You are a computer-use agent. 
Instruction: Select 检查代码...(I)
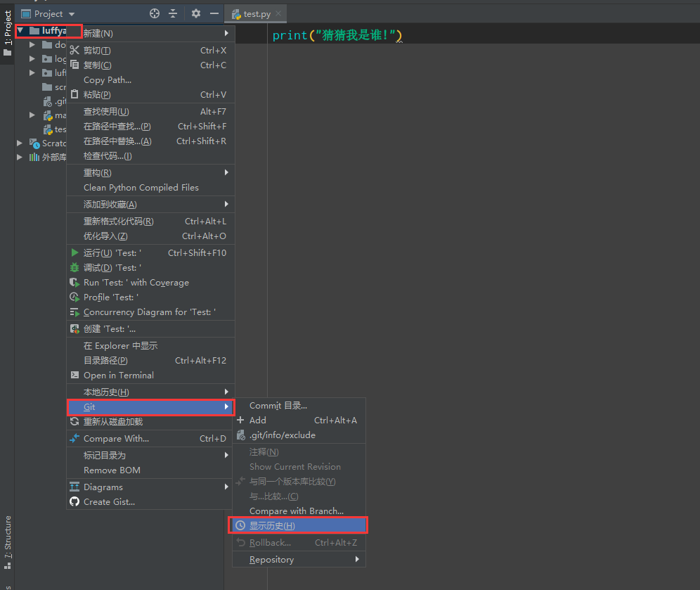click(150, 156)
